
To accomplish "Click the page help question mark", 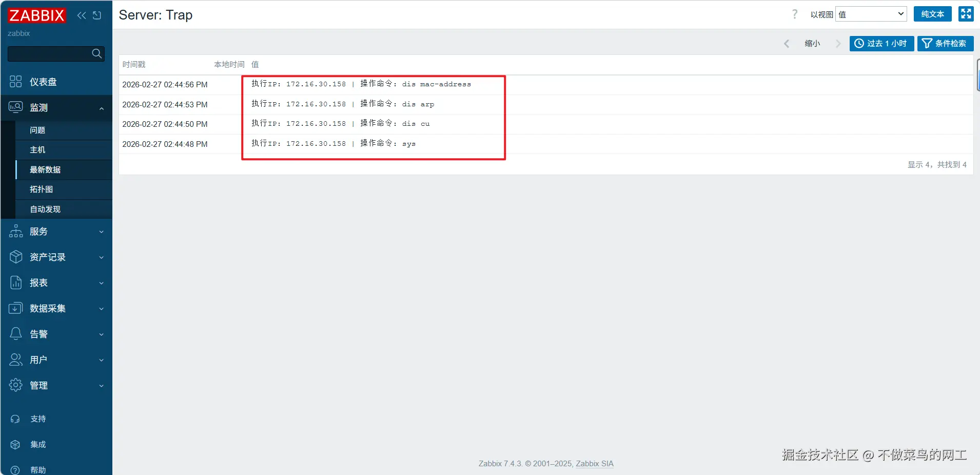I will pyautogui.click(x=795, y=14).
